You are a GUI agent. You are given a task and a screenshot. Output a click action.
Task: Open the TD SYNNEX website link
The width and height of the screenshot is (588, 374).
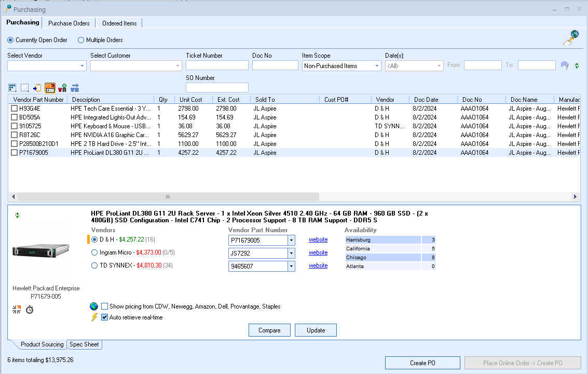coord(318,265)
